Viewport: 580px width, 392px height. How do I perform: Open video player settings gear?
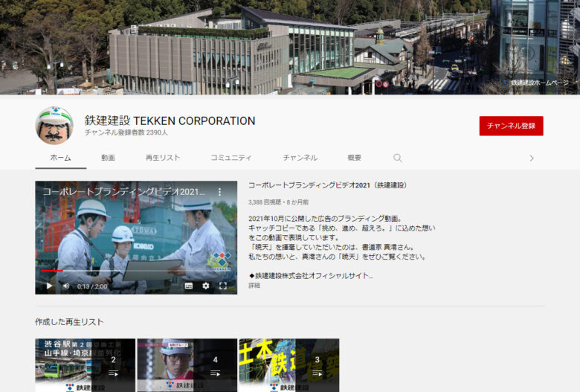(206, 286)
